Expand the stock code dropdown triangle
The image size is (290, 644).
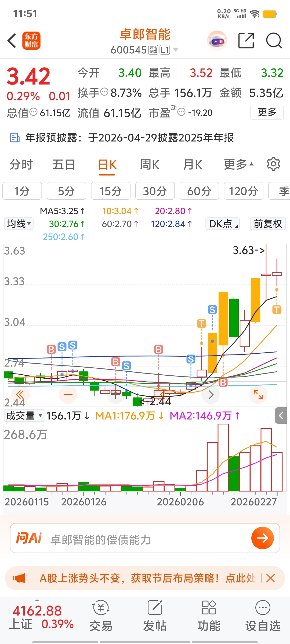pyautogui.click(x=176, y=50)
